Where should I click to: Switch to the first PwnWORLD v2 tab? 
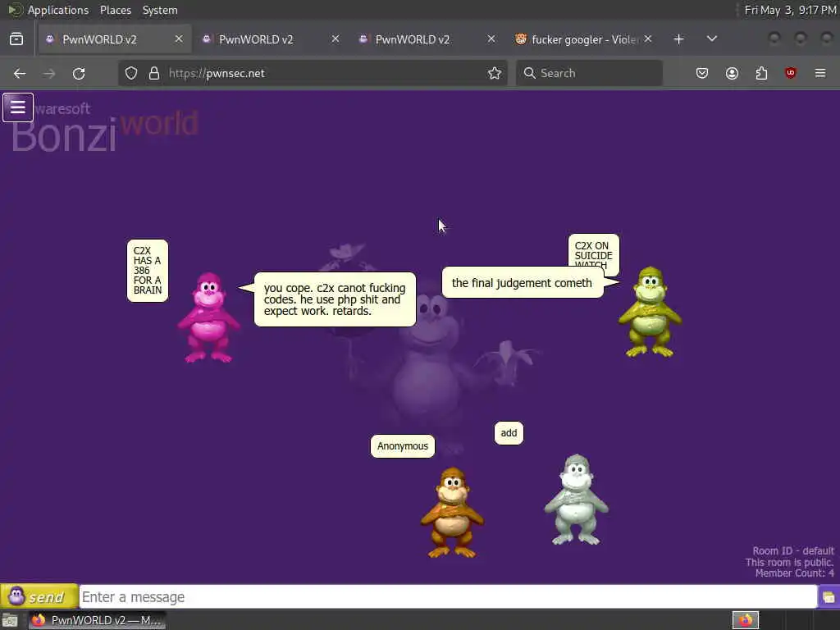tap(113, 39)
